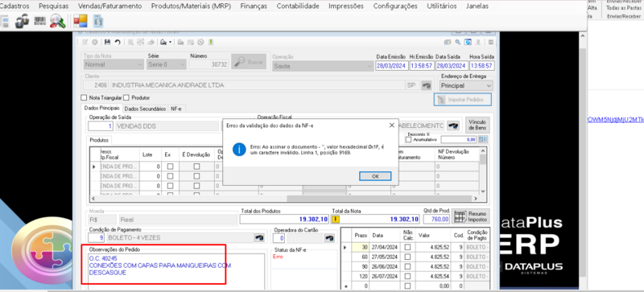This screenshot has width=644, height=292.
Task: Click the blue highlighted refresh icon
Action: tap(468, 42)
